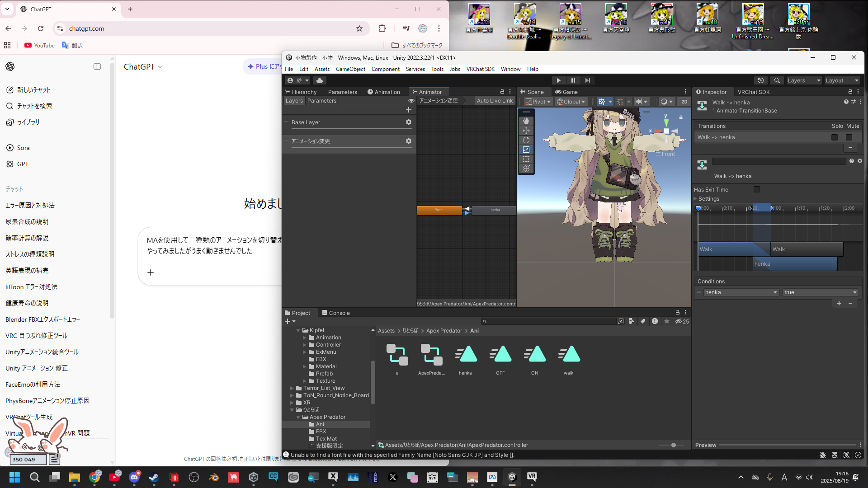Open transition settings gear in Inspector

[860, 161]
